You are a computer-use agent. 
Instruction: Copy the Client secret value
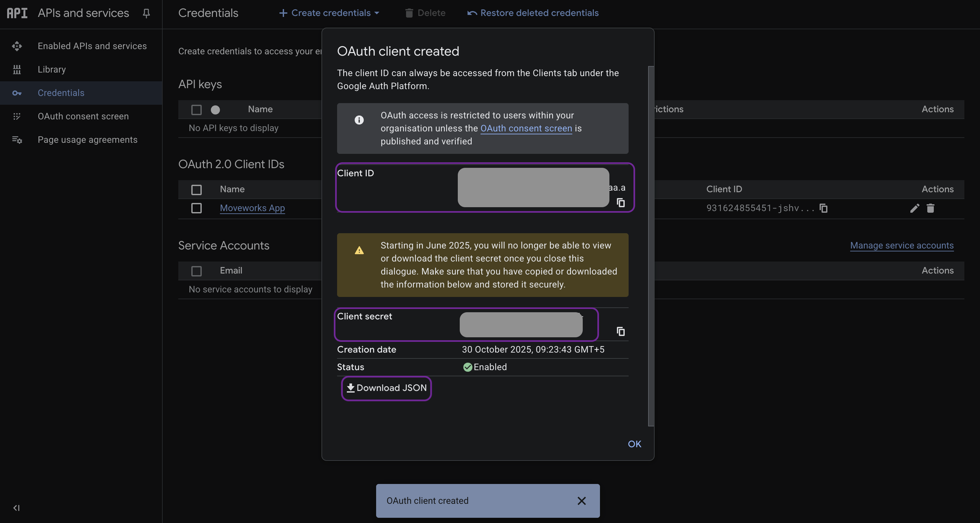tap(620, 332)
